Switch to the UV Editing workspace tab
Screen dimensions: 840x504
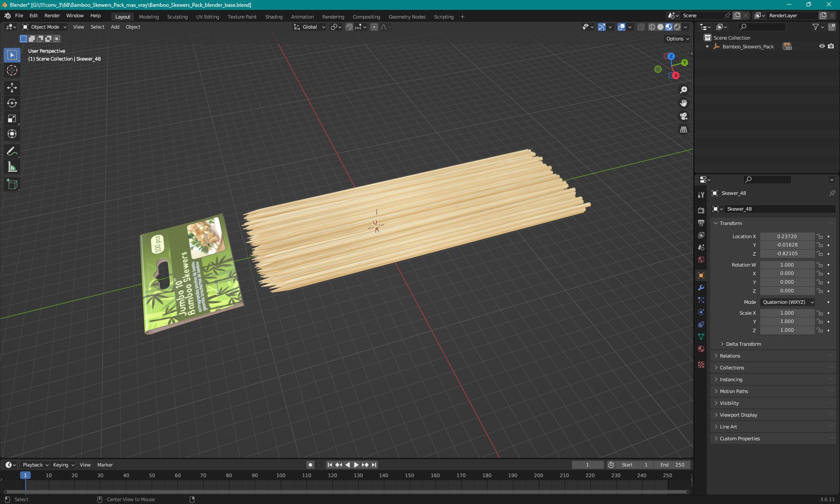tap(208, 17)
